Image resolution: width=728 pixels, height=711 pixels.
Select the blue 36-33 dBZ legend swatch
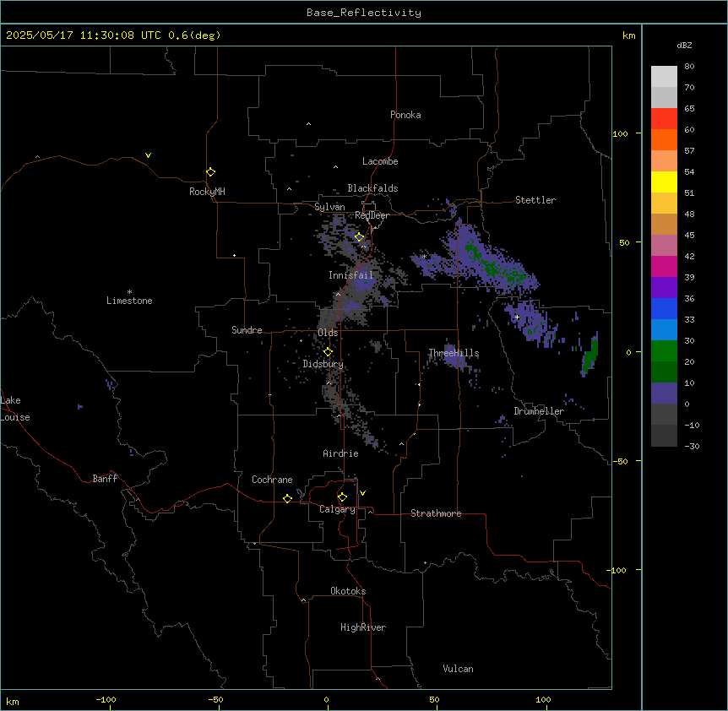[x=664, y=308]
